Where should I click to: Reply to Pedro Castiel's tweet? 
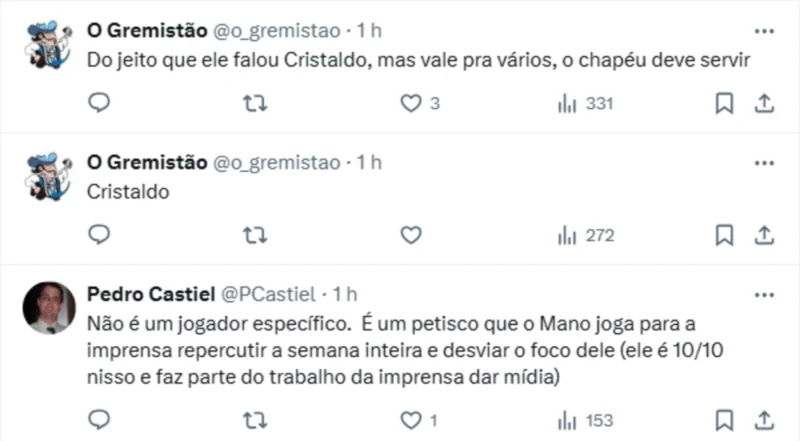[99, 419]
